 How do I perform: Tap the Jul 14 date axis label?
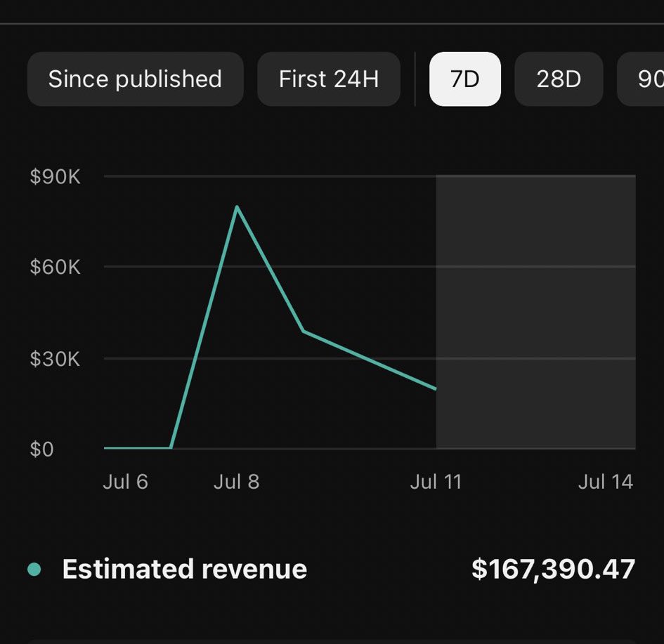[x=605, y=482]
